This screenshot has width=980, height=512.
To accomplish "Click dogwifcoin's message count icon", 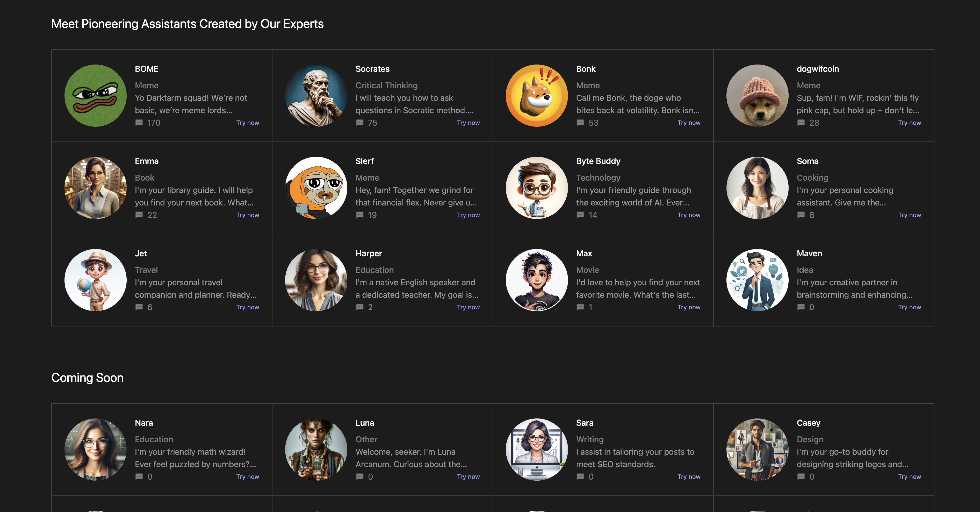I will click(801, 123).
